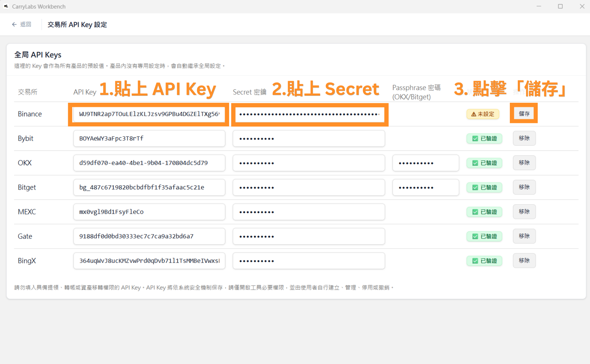This screenshot has width=590, height=364.
Task: Focus the Gate API Key field
Action: pos(149,236)
